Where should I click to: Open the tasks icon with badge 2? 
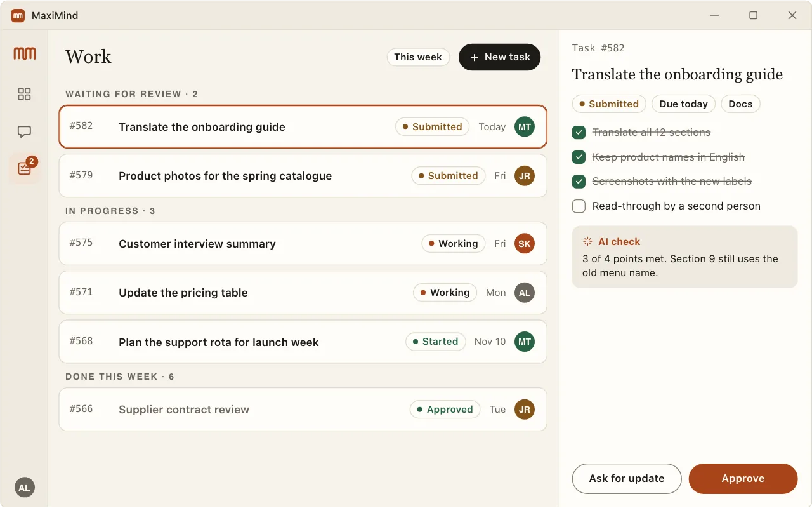click(x=24, y=168)
